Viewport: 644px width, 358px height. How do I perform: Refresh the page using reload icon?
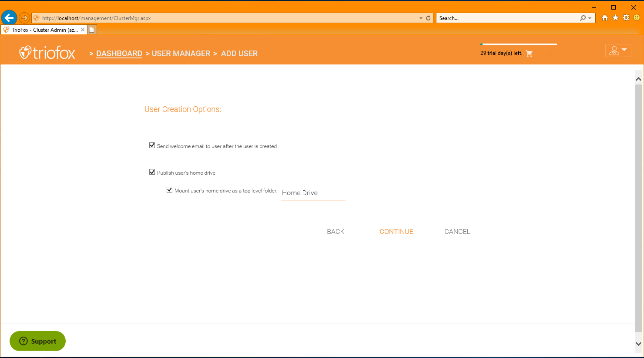(428, 18)
